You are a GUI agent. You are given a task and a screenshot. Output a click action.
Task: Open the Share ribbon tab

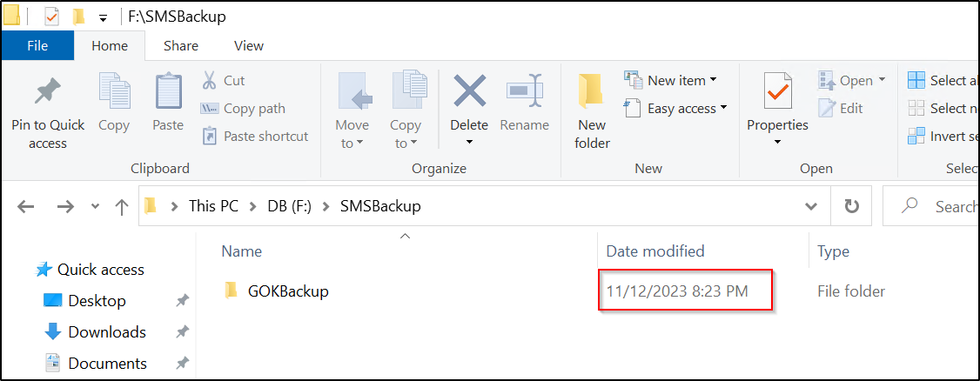tap(181, 45)
